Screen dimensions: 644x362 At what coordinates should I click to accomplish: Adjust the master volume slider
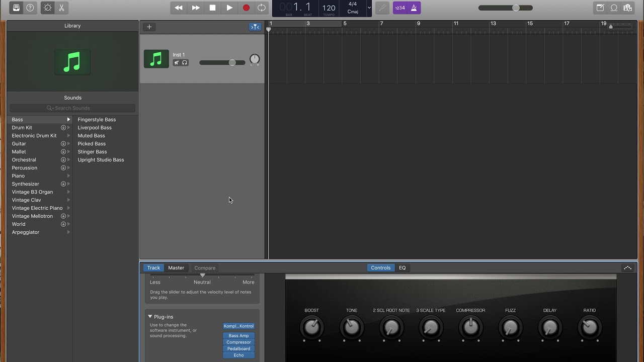pyautogui.click(x=505, y=8)
